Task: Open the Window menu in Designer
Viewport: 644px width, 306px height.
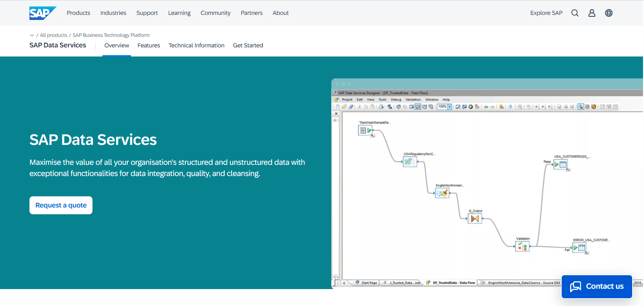Action: click(x=432, y=100)
